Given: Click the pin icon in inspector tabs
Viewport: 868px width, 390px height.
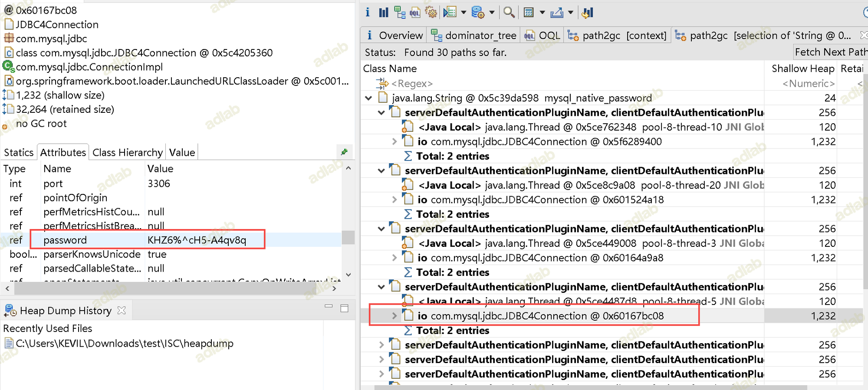Looking at the screenshot, I should tap(344, 152).
